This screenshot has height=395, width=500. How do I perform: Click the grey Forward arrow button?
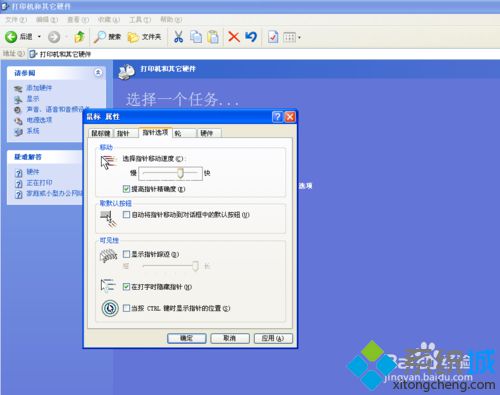[54, 37]
